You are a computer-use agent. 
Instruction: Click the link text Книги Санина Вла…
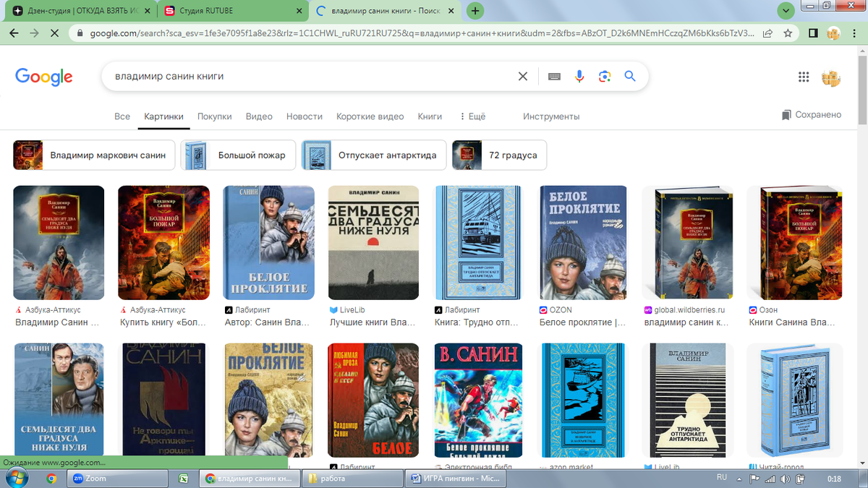791,322
